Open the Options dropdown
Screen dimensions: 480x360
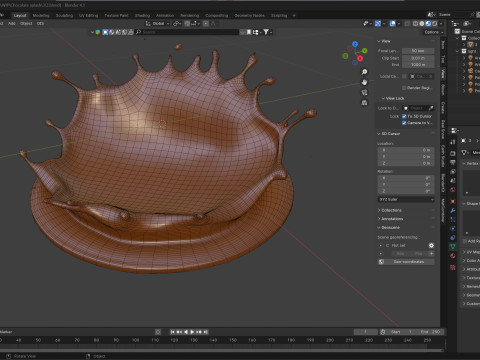tap(434, 32)
